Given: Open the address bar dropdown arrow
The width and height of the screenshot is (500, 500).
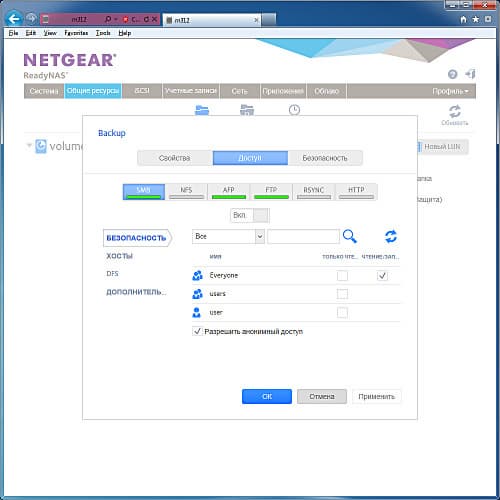Looking at the screenshot, I should [x=116, y=20].
